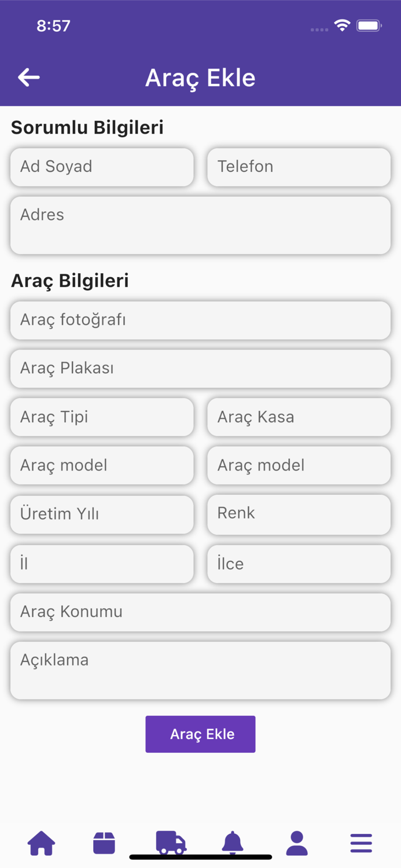Select the Üretim Yılı field

(x=102, y=514)
